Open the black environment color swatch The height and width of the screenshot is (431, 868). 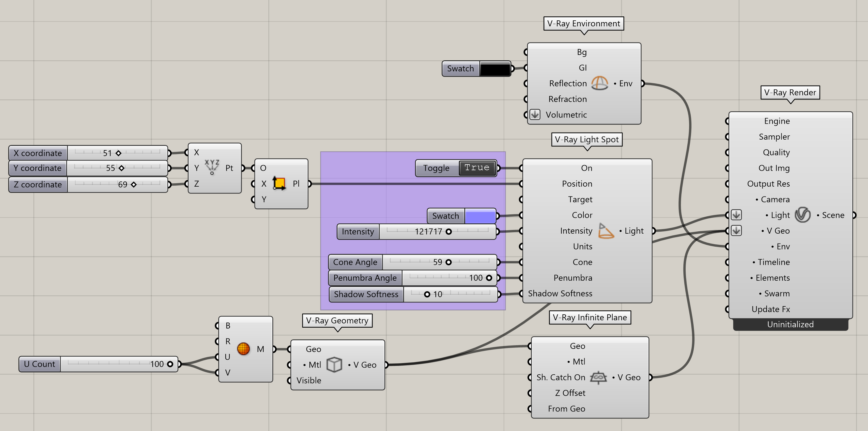coord(495,69)
